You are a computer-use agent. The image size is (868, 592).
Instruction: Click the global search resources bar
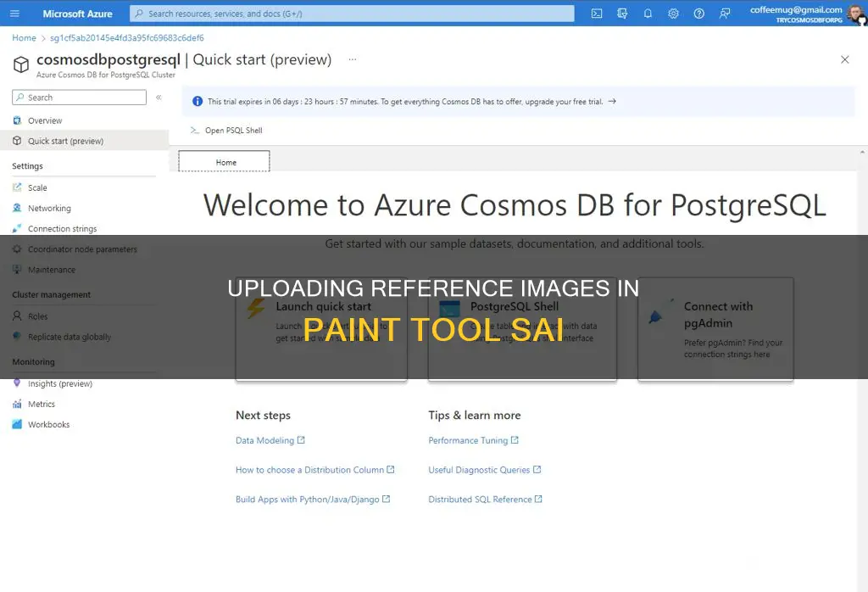(x=352, y=14)
